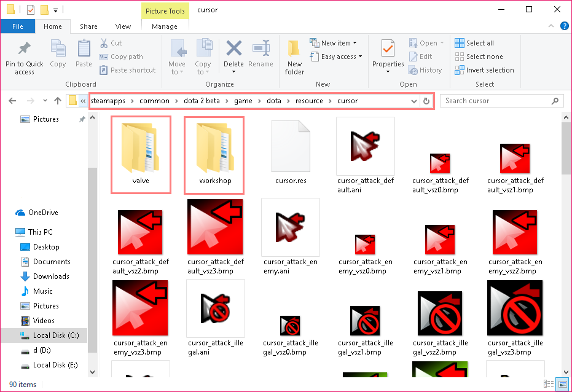Collapse the ribbon with the chevron
Screen dimensions: 572x392
551,26
